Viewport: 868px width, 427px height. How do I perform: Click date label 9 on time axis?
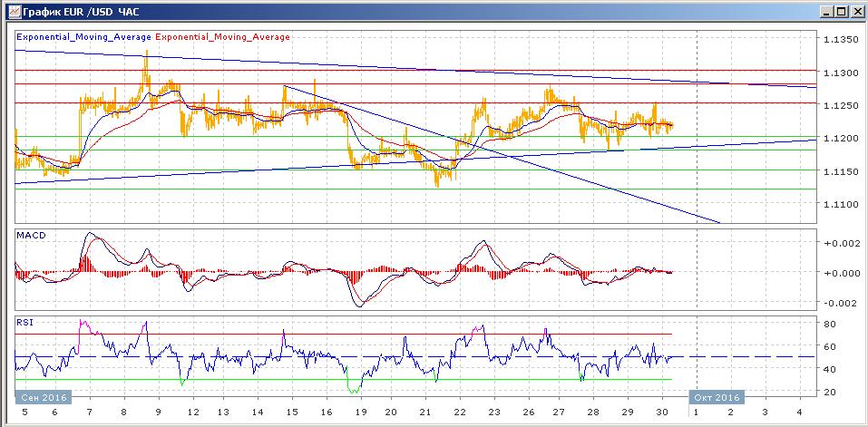[x=159, y=412]
